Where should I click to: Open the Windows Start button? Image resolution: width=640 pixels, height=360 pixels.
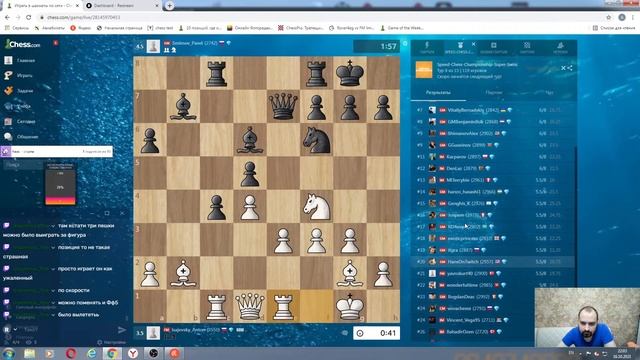9,353
